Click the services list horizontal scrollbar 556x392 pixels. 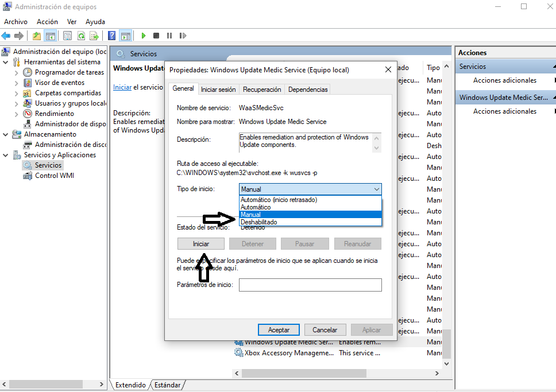[304, 373]
